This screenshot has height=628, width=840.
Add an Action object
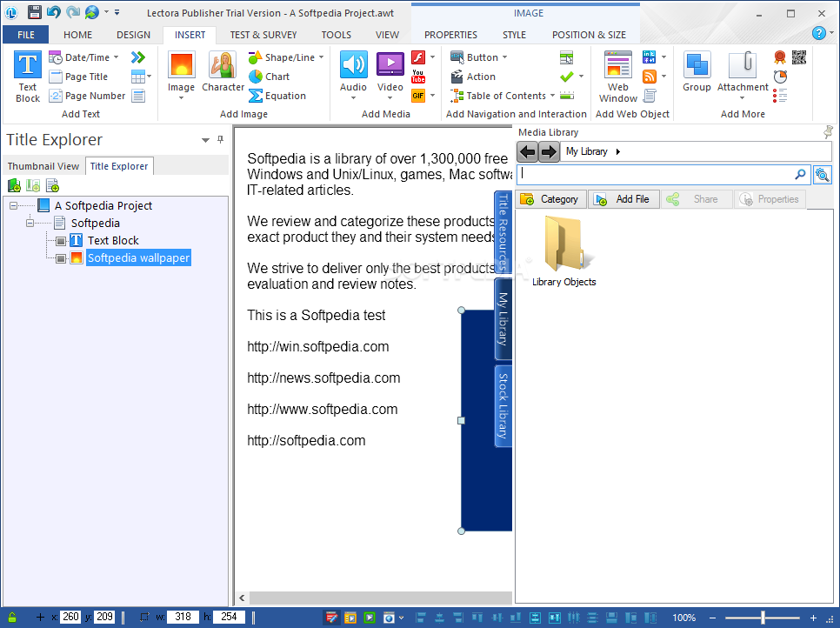(x=473, y=77)
